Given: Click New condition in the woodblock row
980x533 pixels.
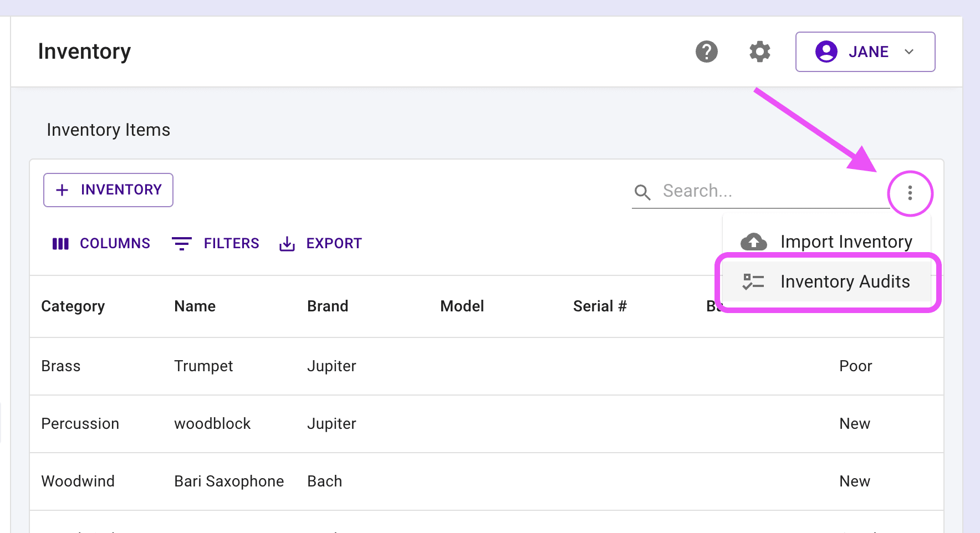Looking at the screenshot, I should pyautogui.click(x=855, y=424).
